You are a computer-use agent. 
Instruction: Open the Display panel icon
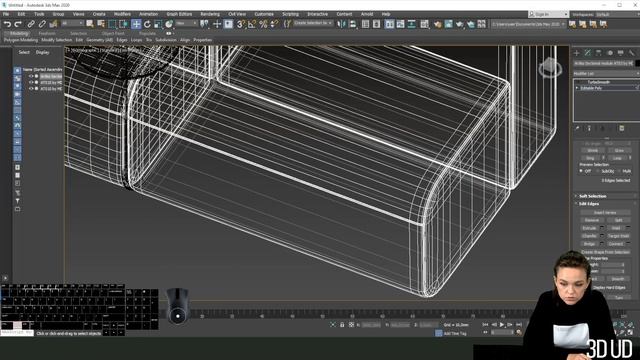[x=620, y=53]
